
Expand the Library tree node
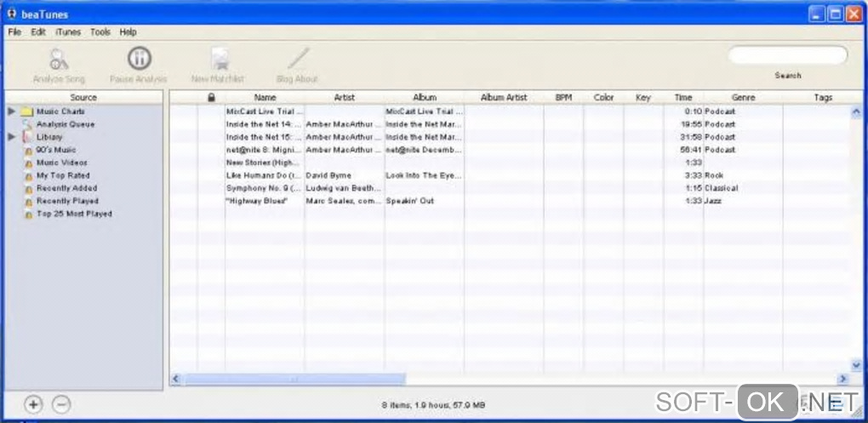[12, 137]
